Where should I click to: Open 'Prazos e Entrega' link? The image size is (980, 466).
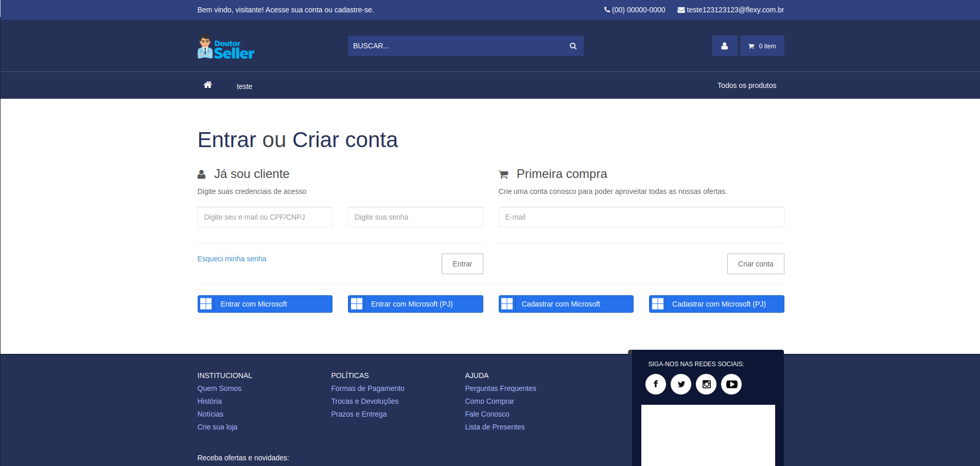[359, 414]
